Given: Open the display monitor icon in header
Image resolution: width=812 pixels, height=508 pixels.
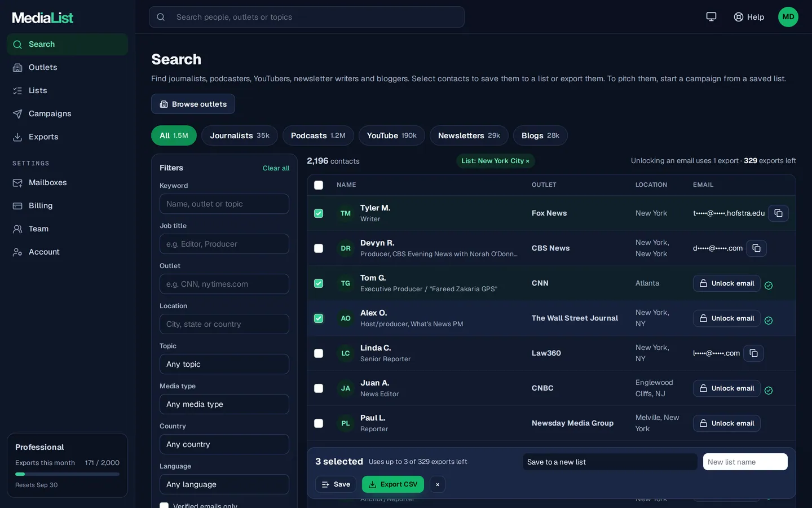Looking at the screenshot, I should pos(711,17).
